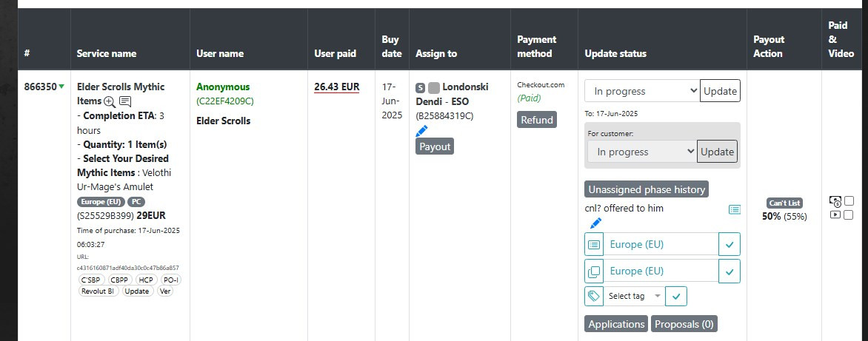Open the Proposals (0) tab
The width and height of the screenshot is (868, 341).
pos(684,324)
